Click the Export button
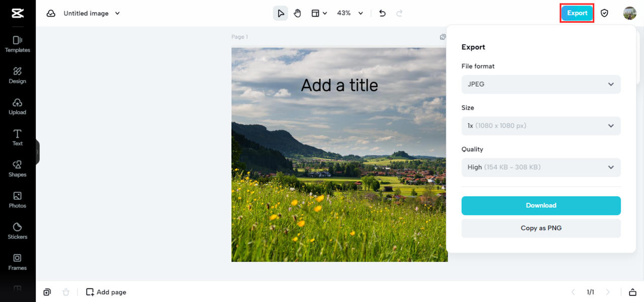 click(x=577, y=13)
